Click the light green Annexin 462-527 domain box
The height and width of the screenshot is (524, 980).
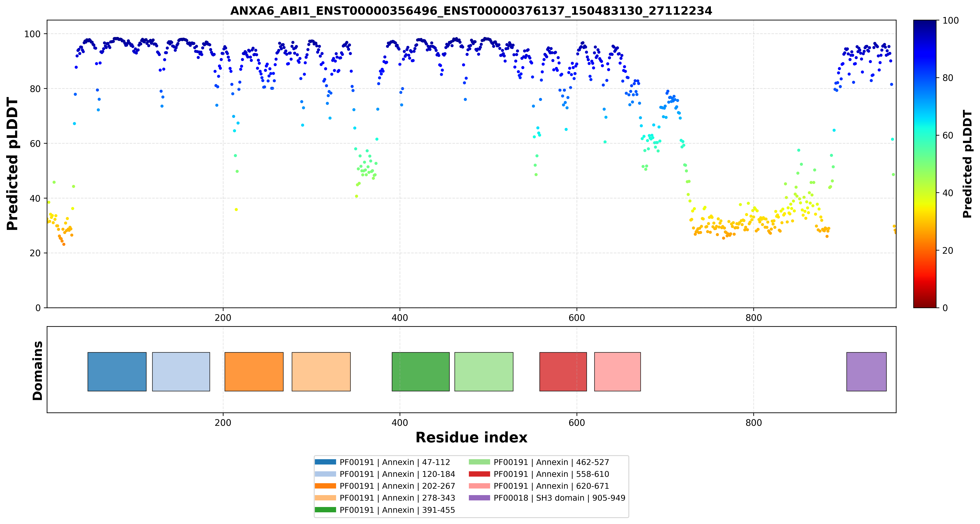coord(484,372)
